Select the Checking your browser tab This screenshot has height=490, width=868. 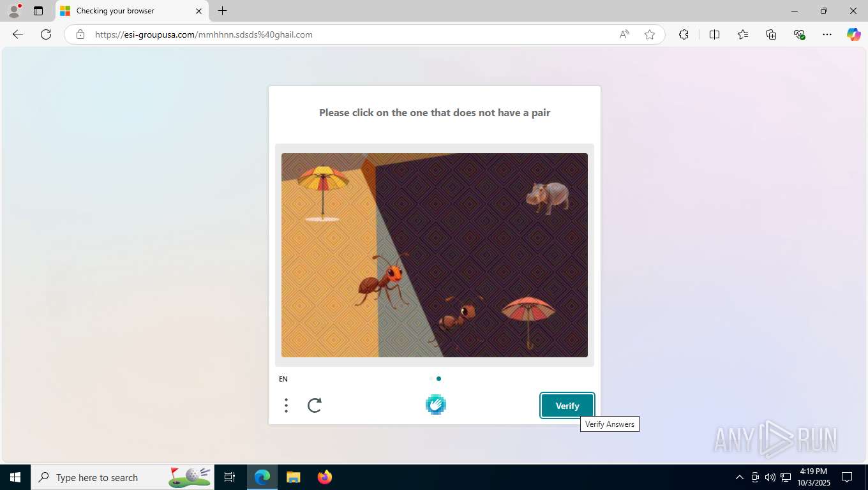click(x=131, y=11)
